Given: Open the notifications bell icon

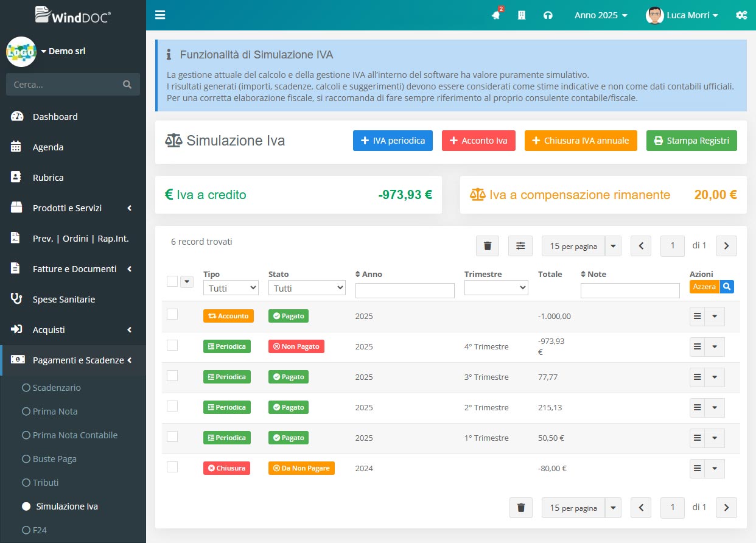Looking at the screenshot, I should tap(496, 15).
